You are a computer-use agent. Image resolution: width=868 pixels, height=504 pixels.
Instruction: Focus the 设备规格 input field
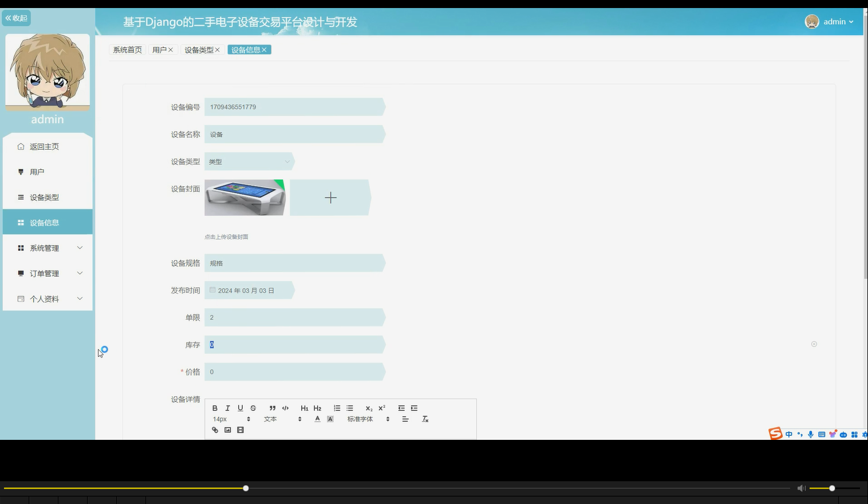(x=295, y=263)
